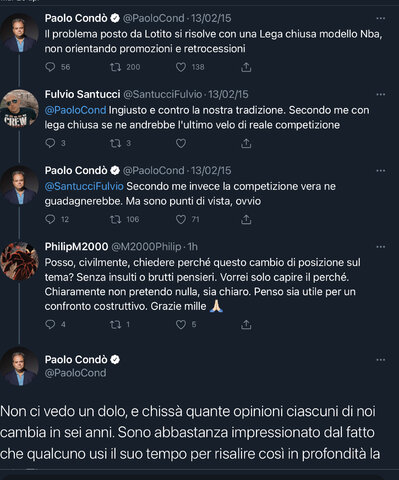Open PhilipM2000's profile picture
The height and width of the screenshot is (480, 399).
pyautogui.click(x=19, y=261)
